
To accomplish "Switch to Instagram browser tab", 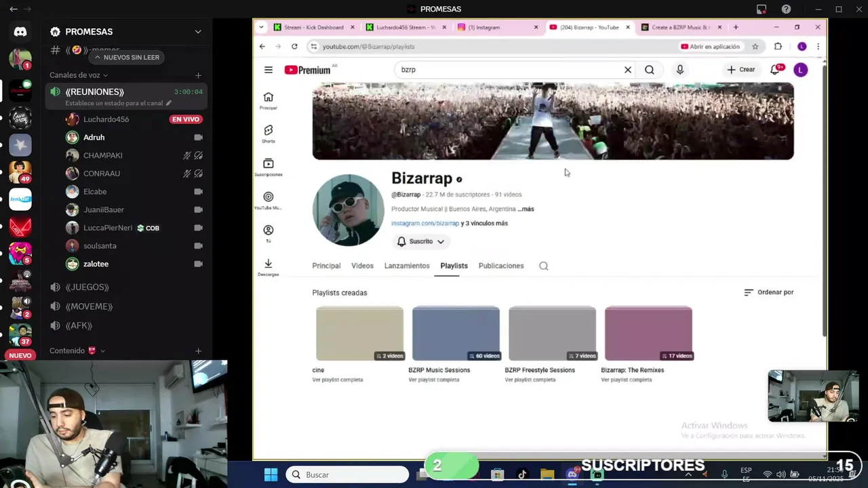I will point(496,27).
